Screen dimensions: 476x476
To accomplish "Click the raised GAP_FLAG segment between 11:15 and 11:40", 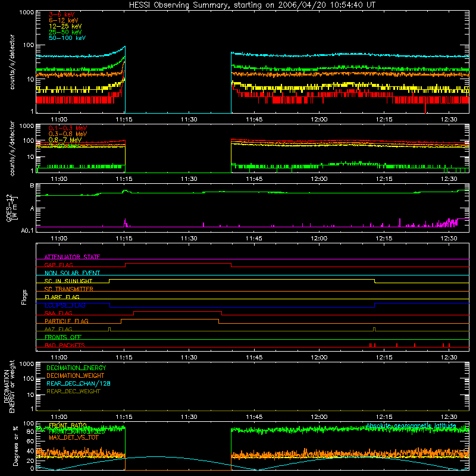I will 178,264.
